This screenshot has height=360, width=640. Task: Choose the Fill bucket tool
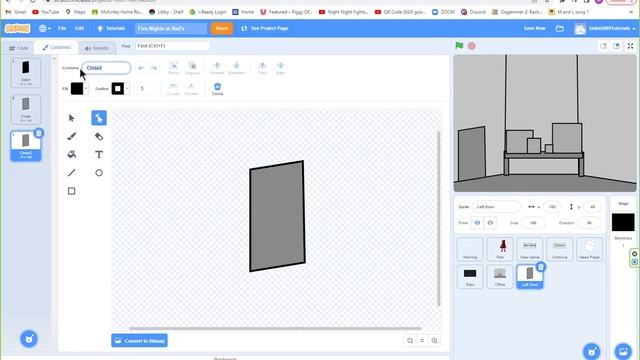(x=71, y=154)
